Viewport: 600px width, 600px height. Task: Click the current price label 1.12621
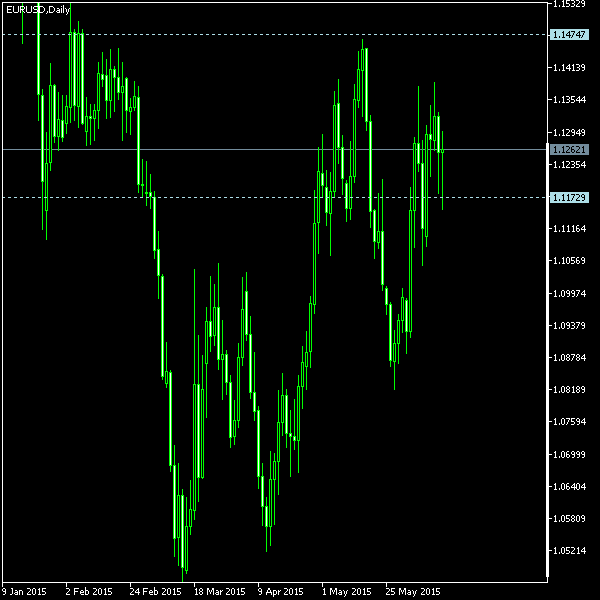(x=569, y=149)
